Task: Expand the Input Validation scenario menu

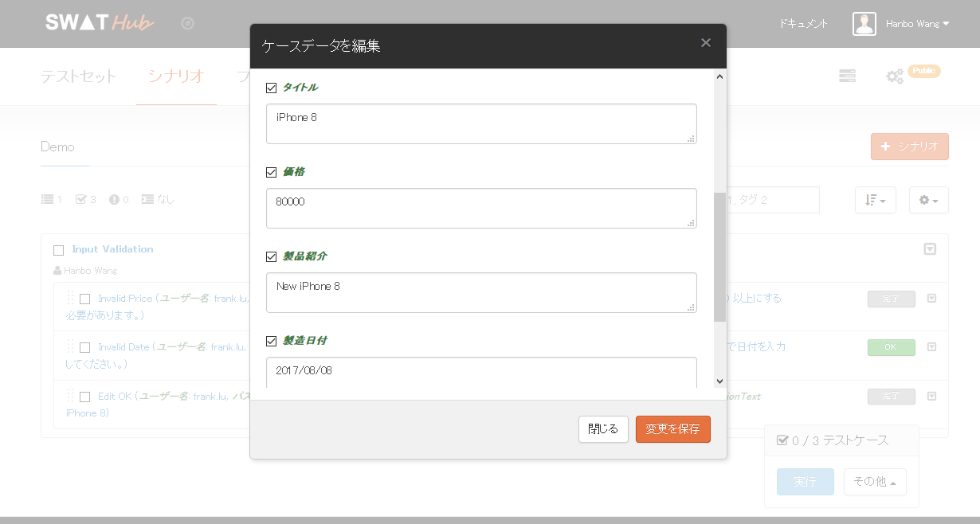Action: click(x=929, y=249)
